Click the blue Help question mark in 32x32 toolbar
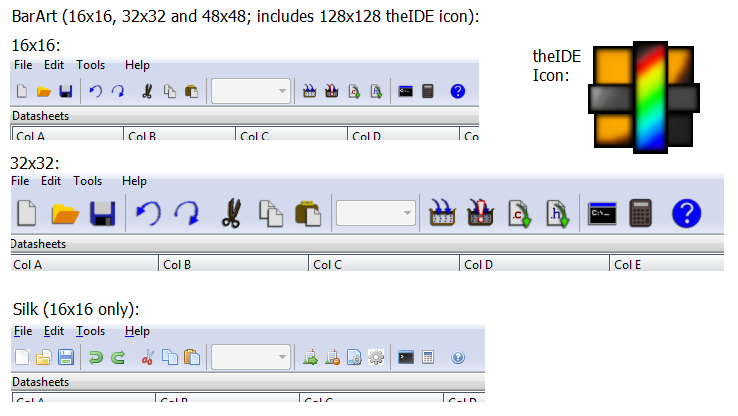The image size is (738, 416). point(686,213)
